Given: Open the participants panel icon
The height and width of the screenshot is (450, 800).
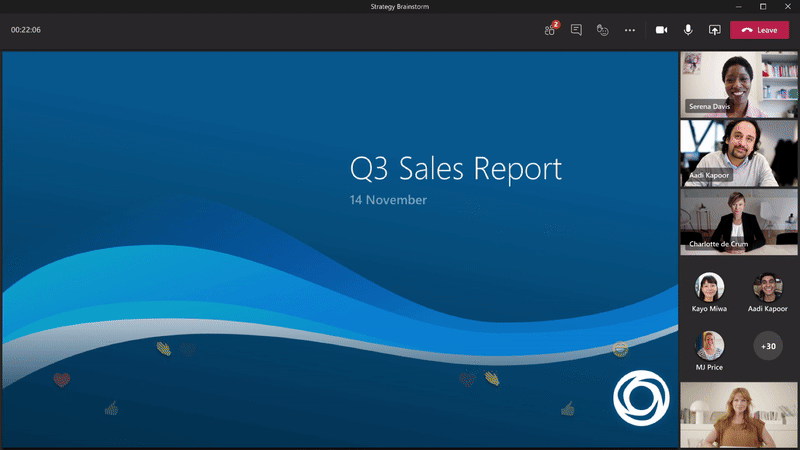Looking at the screenshot, I should 550,30.
